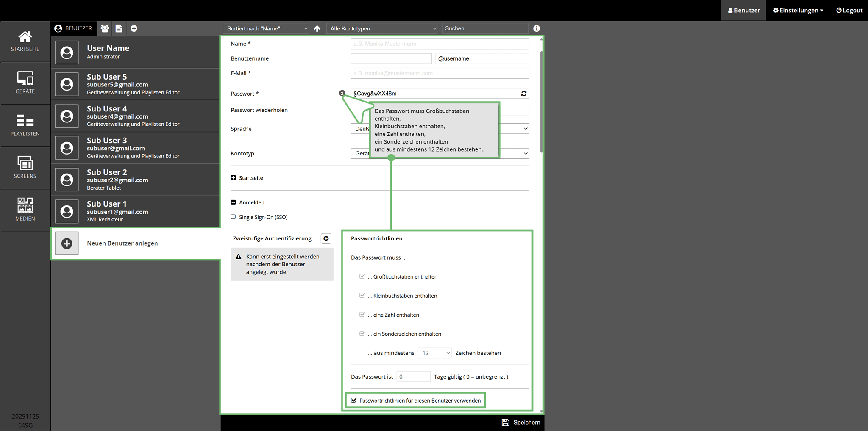The width and height of the screenshot is (868, 431).
Task: Open the 'Sortiert nach Name' dropdown
Action: 267,28
